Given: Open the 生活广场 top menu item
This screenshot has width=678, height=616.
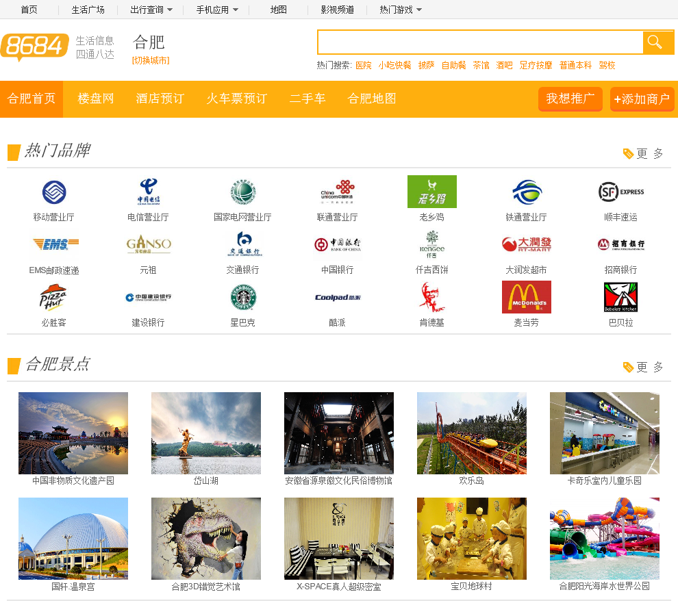Looking at the screenshot, I should [x=88, y=10].
